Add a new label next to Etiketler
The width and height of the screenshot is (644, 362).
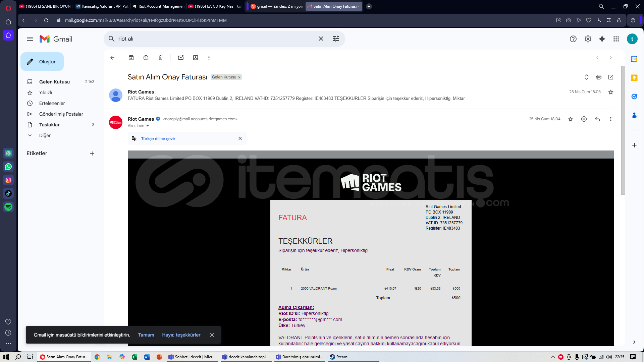[x=92, y=154]
